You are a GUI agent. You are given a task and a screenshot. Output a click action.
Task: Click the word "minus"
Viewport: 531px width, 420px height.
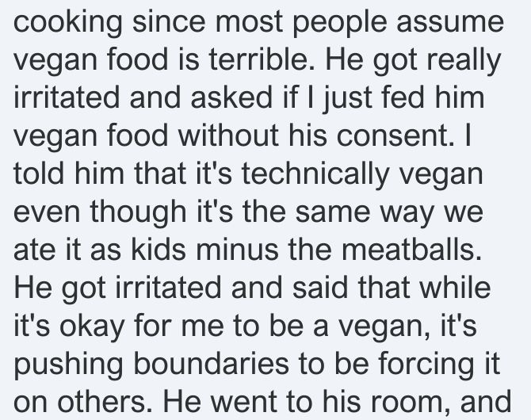pos(237,250)
